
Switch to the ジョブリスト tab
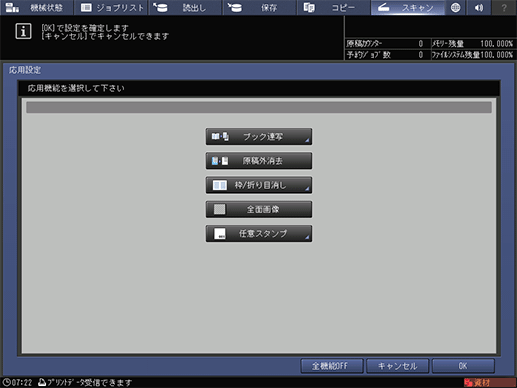(x=111, y=7)
